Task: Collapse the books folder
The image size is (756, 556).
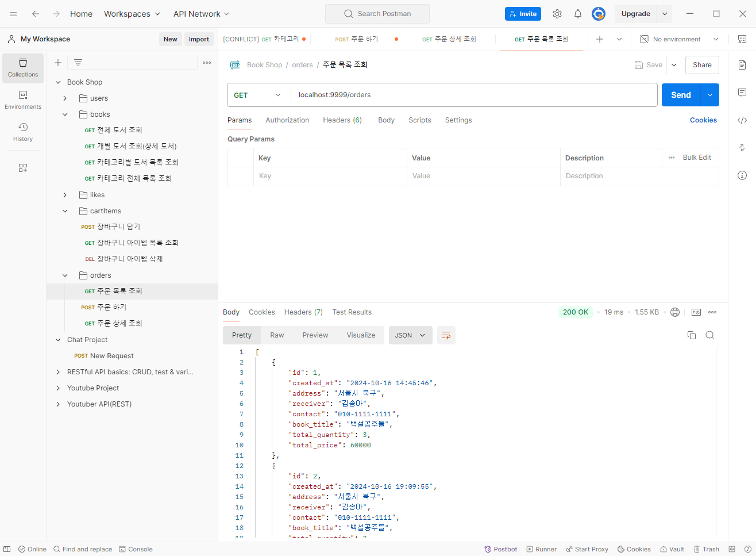Action: pyautogui.click(x=65, y=114)
